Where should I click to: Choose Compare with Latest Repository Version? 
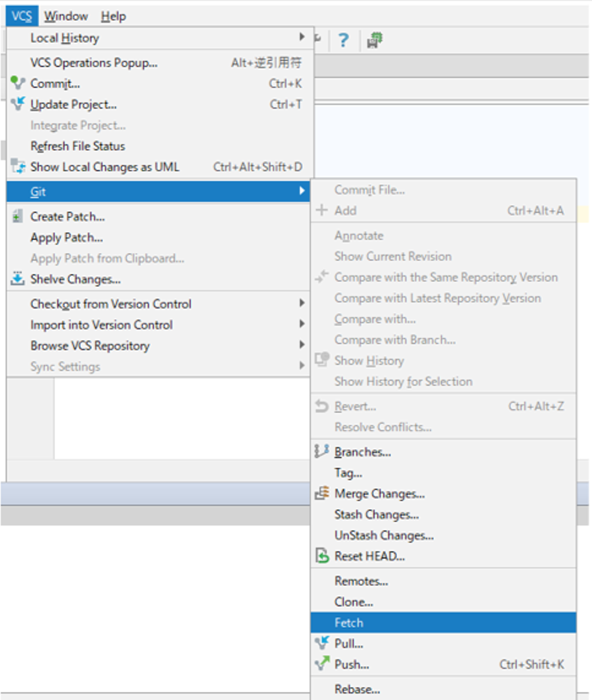(443, 298)
